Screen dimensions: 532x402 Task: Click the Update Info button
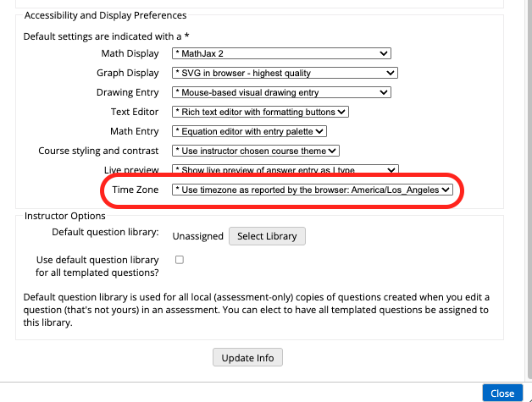point(247,358)
